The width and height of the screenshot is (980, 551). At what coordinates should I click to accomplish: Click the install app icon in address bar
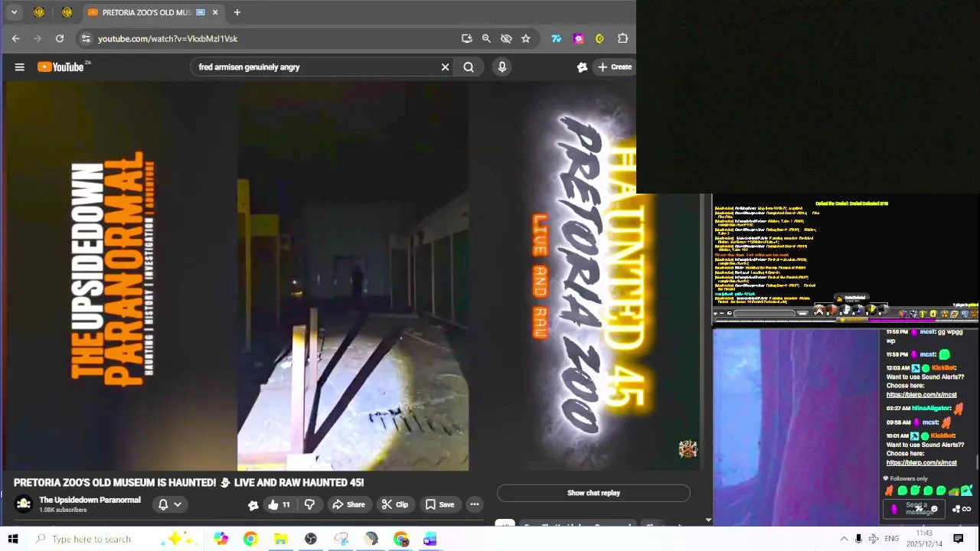[x=467, y=38]
